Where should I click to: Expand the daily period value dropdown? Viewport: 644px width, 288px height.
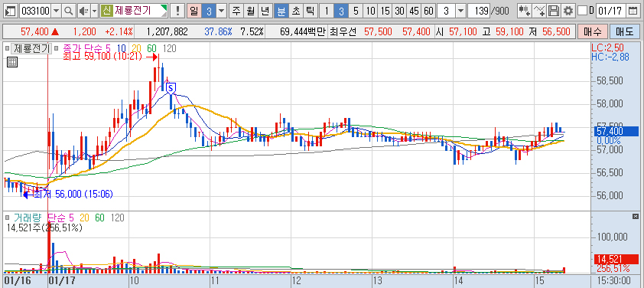(221, 11)
